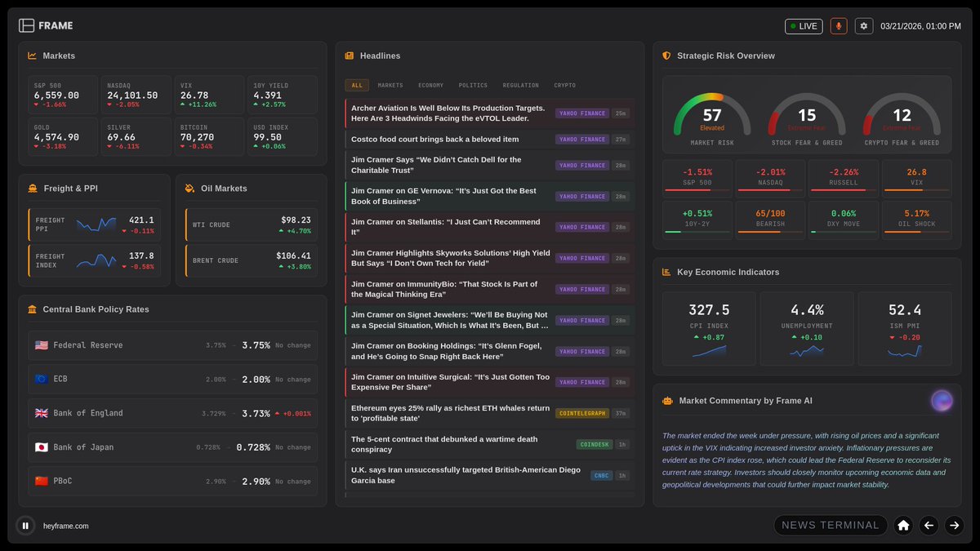Click the Freight Index sparkline chart
The width and height of the screenshot is (980, 551).
96,260
